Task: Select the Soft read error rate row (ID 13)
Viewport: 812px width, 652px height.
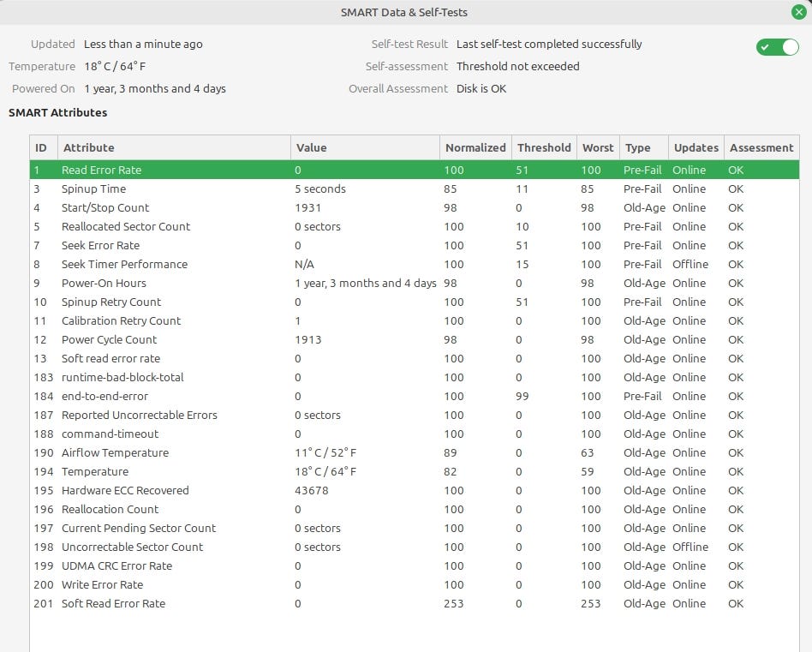Action: (x=415, y=358)
